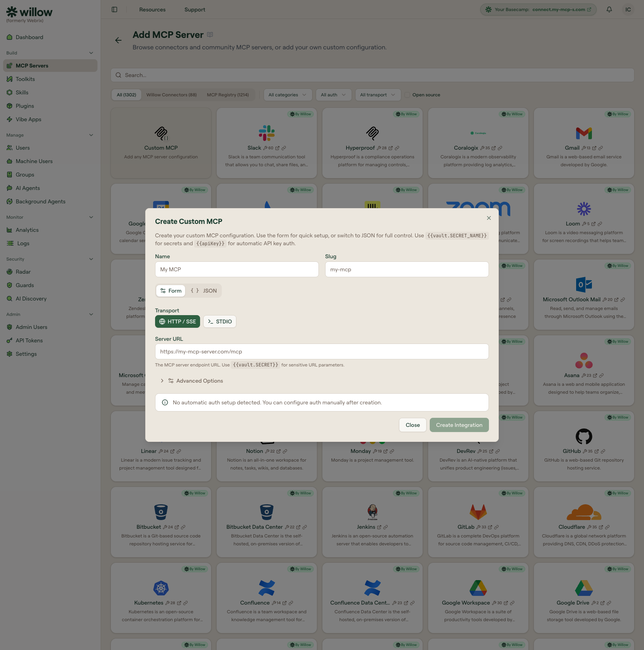Expand Advanced Options section
Screen dimensions: 644x650
pyautogui.click(x=192, y=381)
